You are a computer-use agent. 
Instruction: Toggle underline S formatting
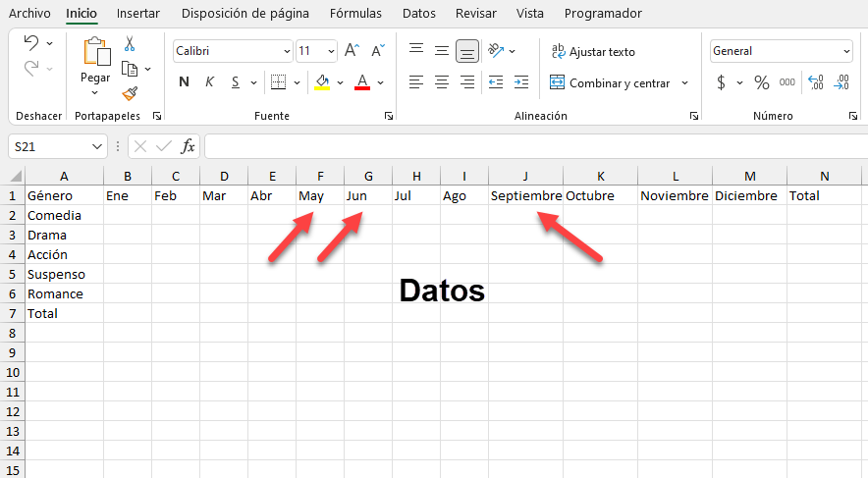[x=236, y=82]
